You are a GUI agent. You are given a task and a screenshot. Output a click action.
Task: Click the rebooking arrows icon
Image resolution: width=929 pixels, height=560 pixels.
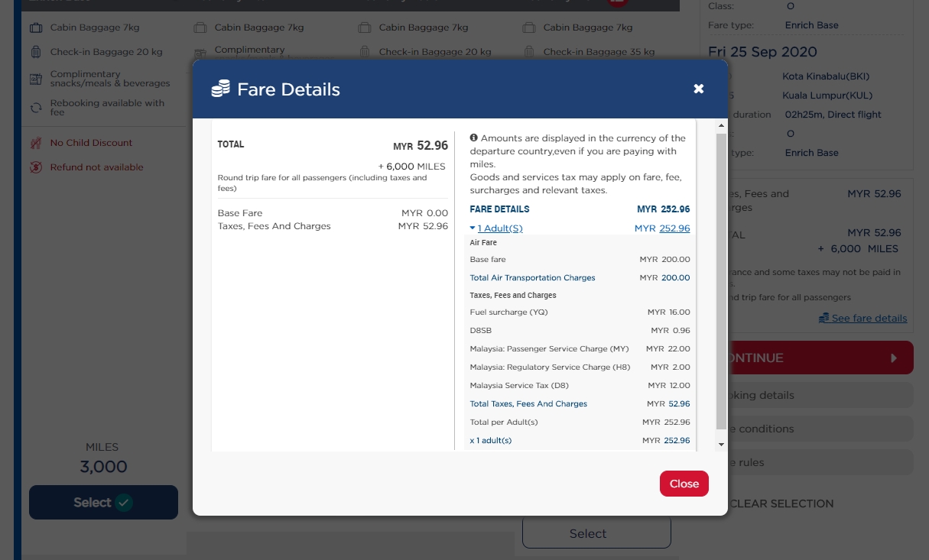pos(36,108)
